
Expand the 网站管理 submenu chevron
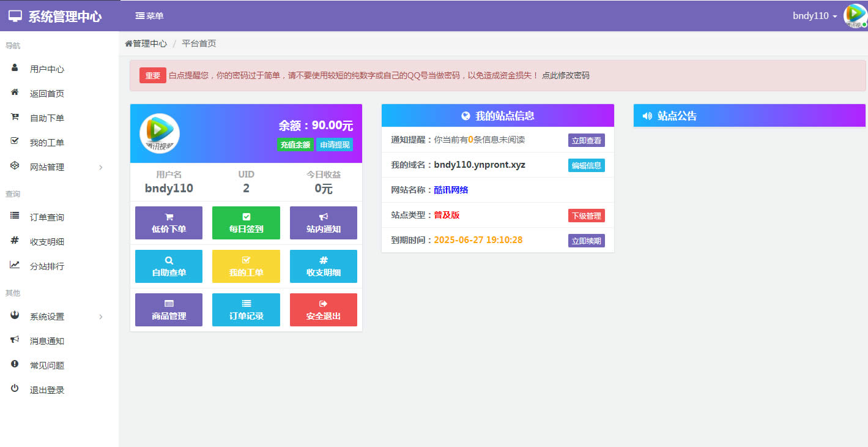coord(101,167)
